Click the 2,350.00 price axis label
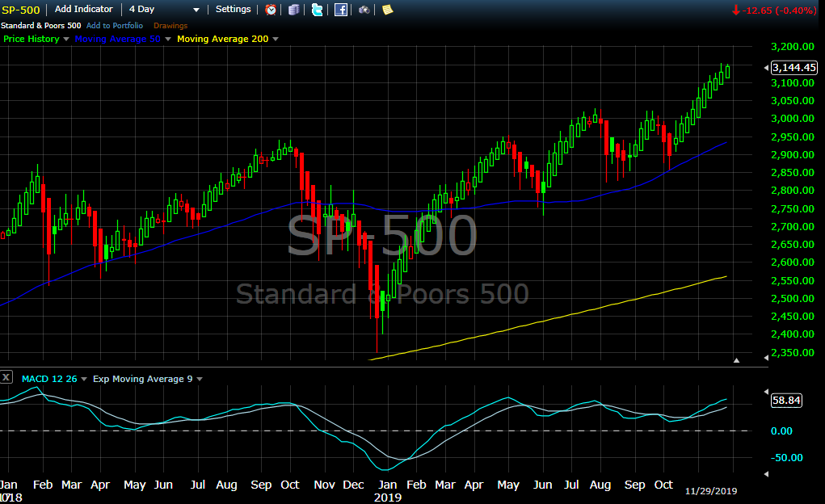The width and height of the screenshot is (825, 504). coord(793,352)
